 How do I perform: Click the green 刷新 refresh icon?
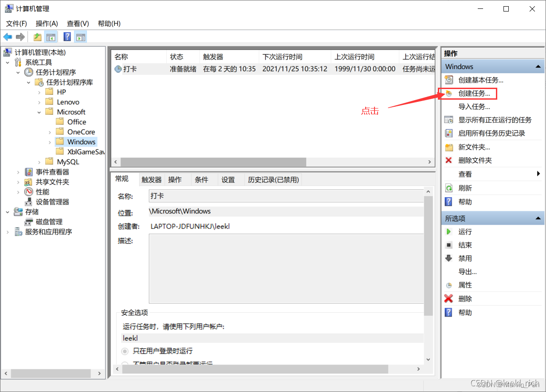pos(449,188)
